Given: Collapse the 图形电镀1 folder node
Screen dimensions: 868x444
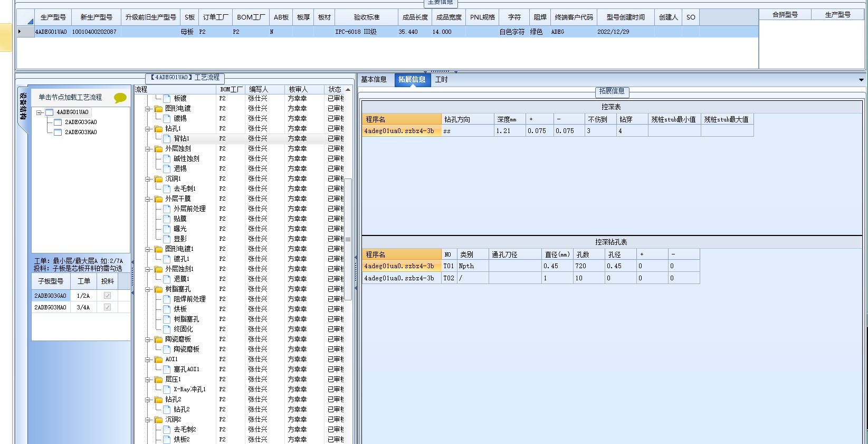Looking at the screenshot, I should [148, 249].
